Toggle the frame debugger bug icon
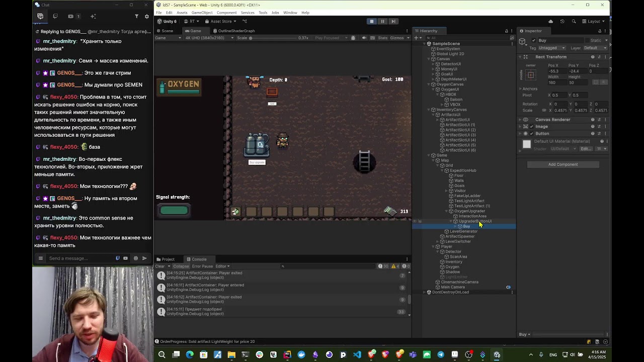Image resolution: width=644 pixels, height=362 pixels. pos(353,38)
